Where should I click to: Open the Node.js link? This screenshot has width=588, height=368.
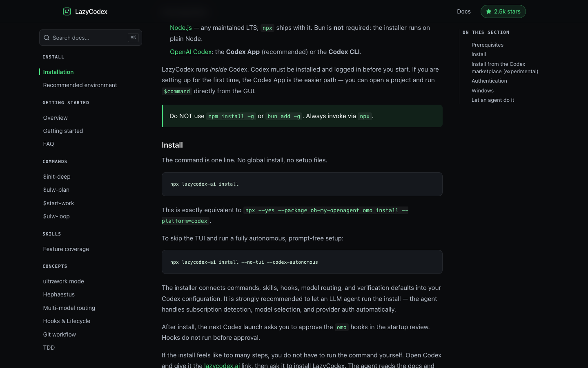pyautogui.click(x=181, y=28)
